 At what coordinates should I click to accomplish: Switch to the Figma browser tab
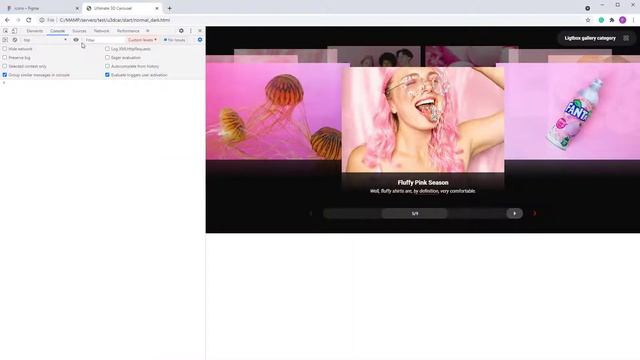pyautogui.click(x=41, y=8)
